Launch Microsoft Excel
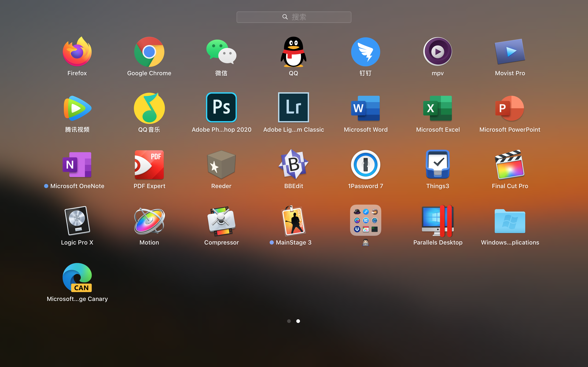 437,108
